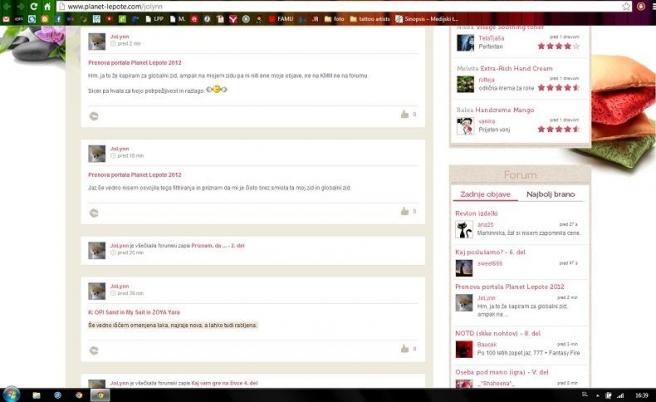Click reply icon under 'Hm, ja to že kapiram' post
Viewport: 656px width, 402px height.
(x=94, y=116)
